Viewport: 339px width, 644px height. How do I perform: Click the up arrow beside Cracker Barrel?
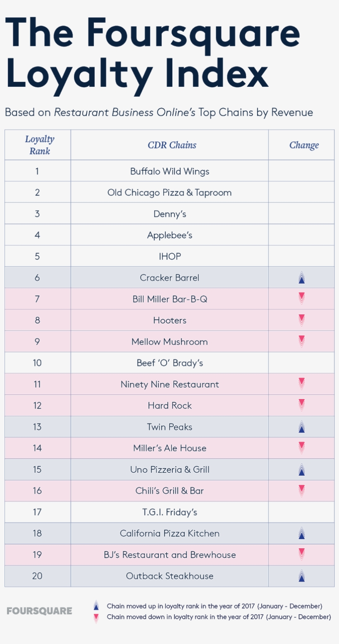pyautogui.click(x=301, y=278)
